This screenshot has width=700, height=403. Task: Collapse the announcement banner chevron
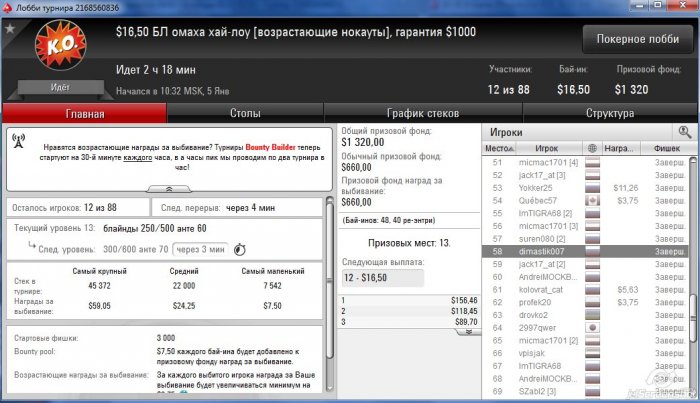[x=169, y=189]
